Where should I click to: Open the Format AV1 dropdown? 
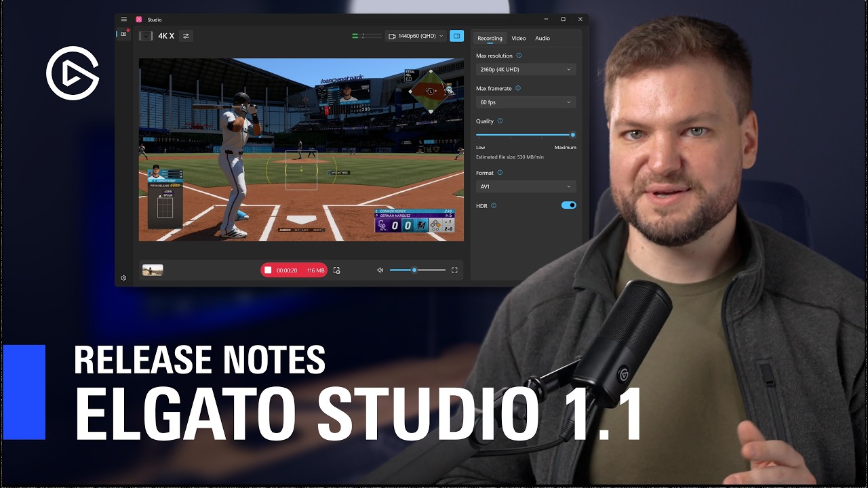click(526, 186)
